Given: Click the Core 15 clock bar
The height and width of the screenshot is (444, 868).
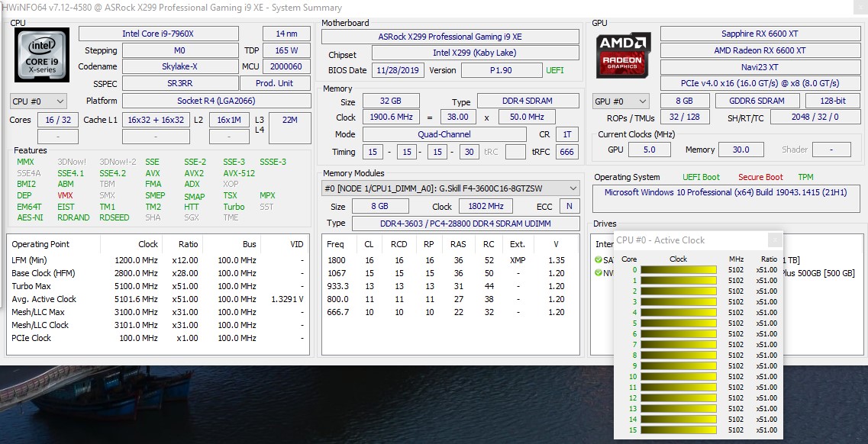Looking at the screenshot, I should pyautogui.click(x=678, y=430).
